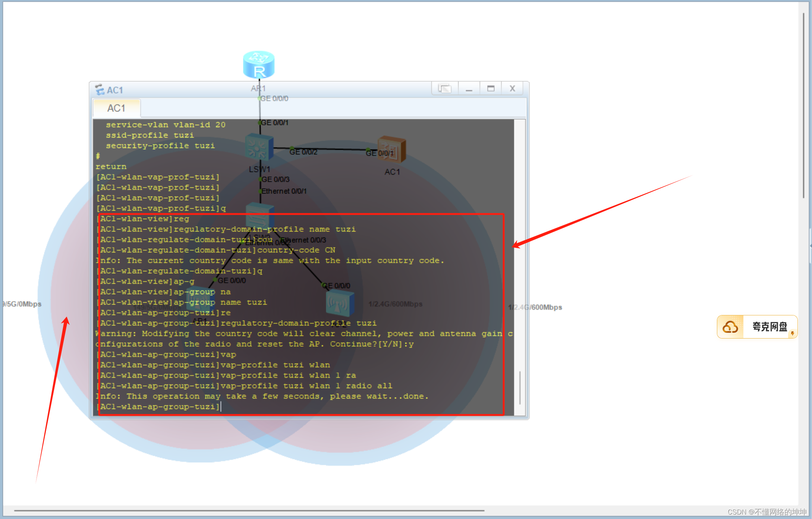
Task: Maximize the AC1 terminal window
Action: point(491,89)
